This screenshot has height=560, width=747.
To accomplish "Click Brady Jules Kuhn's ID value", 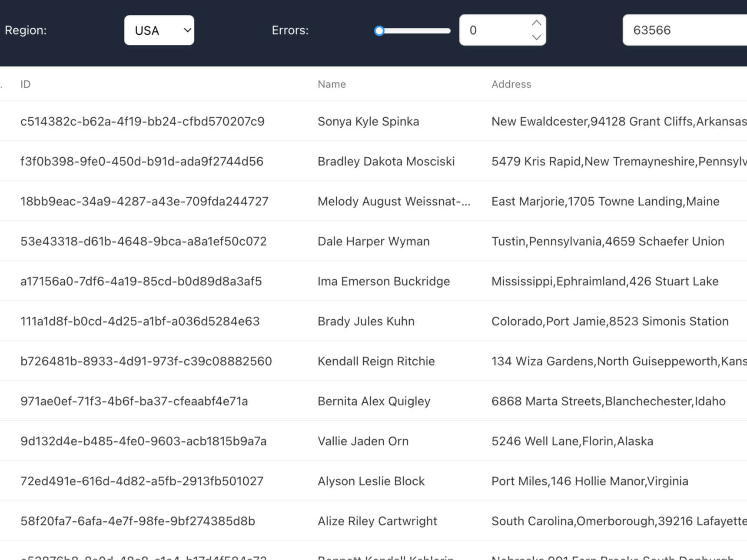I will (x=140, y=321).
